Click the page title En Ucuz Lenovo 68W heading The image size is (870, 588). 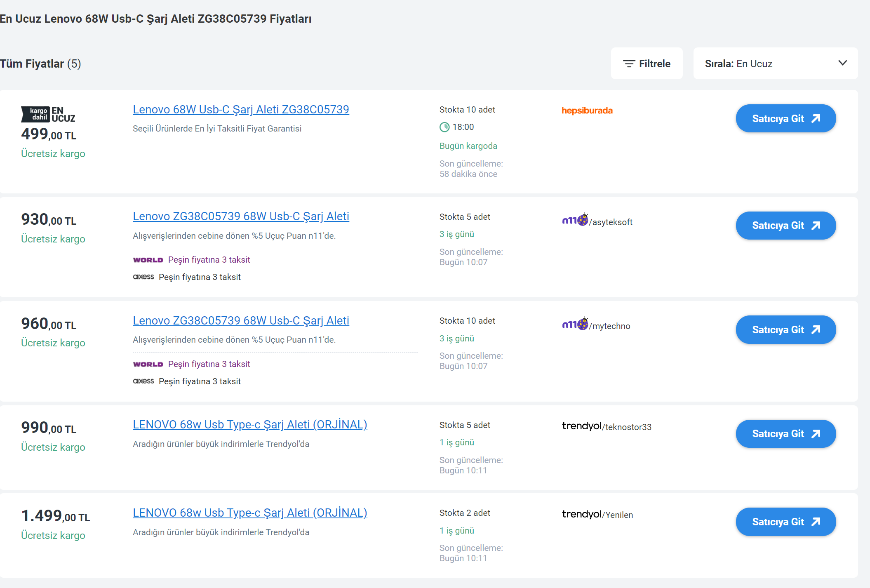tap(156, 19)
